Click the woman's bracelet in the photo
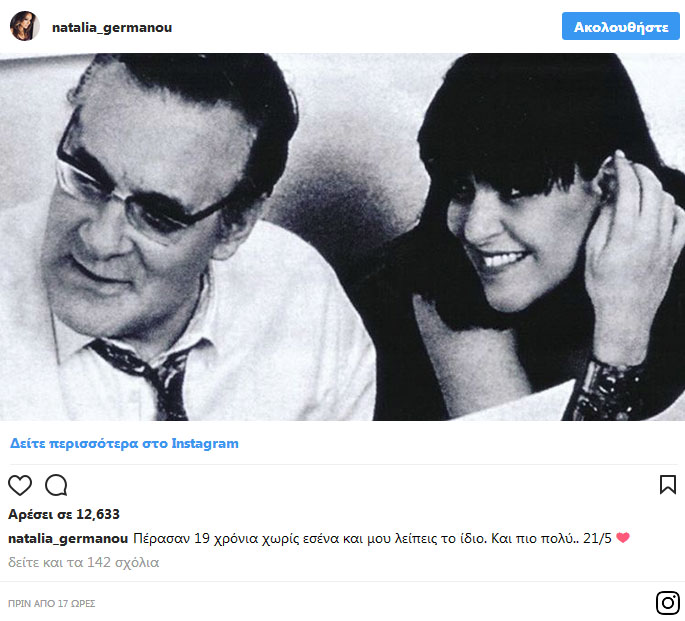Image resolution: width=685 pixels, height=621 pixels. [x=609, y=391]
